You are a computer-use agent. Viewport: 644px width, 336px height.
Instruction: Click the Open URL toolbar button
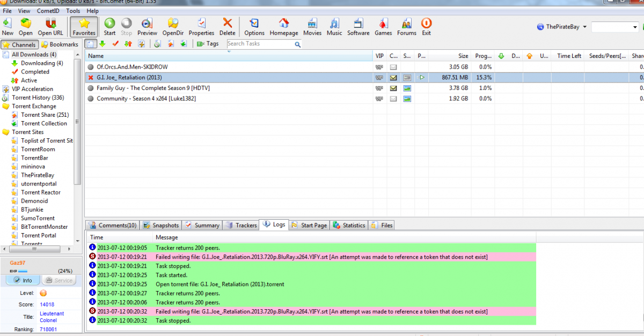coord(50,26)
